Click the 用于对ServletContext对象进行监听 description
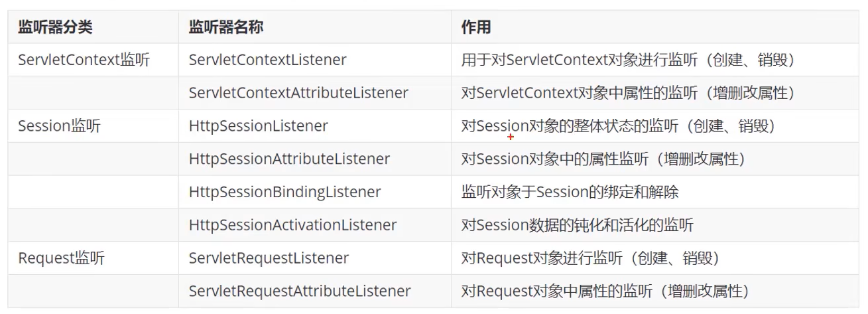This screenshot has width=868, height=314. click(x=628, y=60)
